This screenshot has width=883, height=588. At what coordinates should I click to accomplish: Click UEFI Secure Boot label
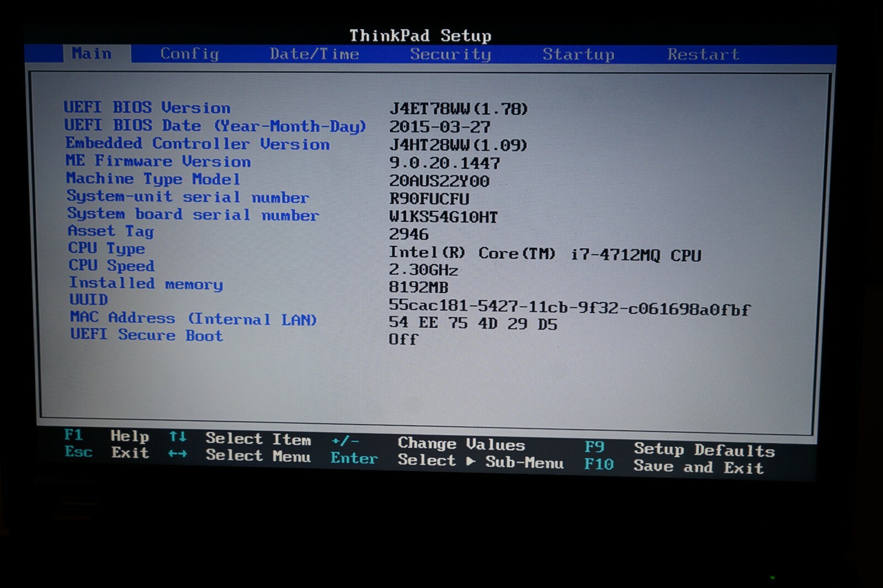[147, 335]
